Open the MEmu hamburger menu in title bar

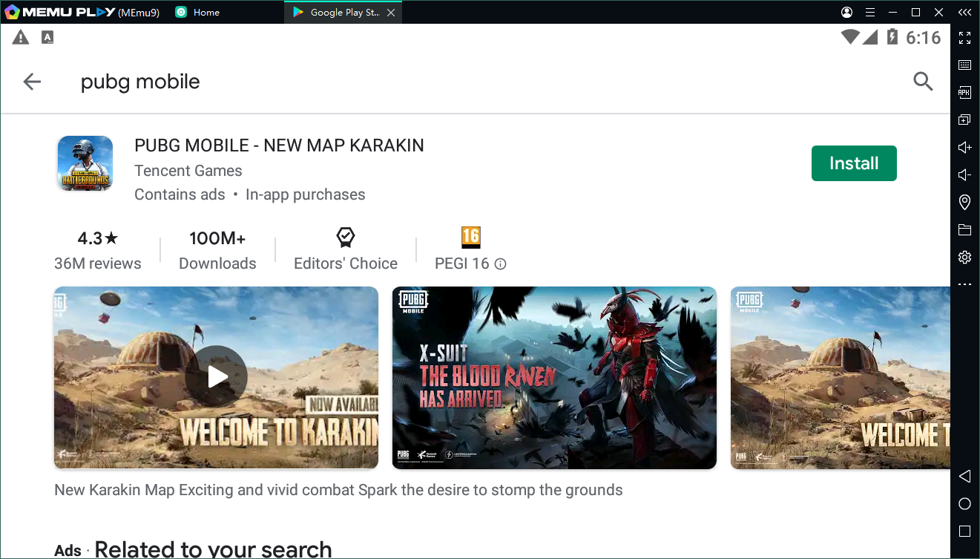(870, 13)
